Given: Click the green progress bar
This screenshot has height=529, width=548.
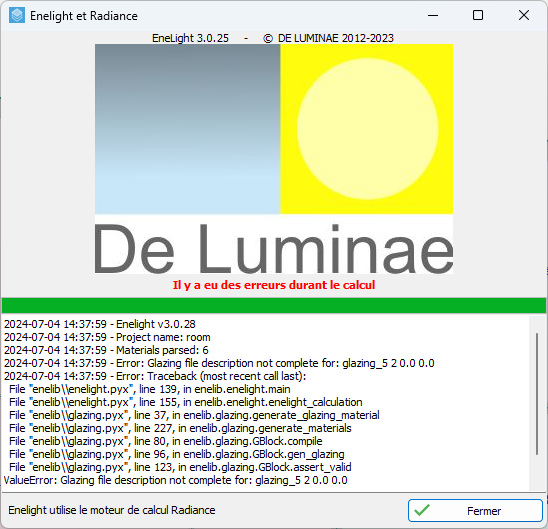Looking at the screenshot, I should pyautogui.click(x=274, y=305).
